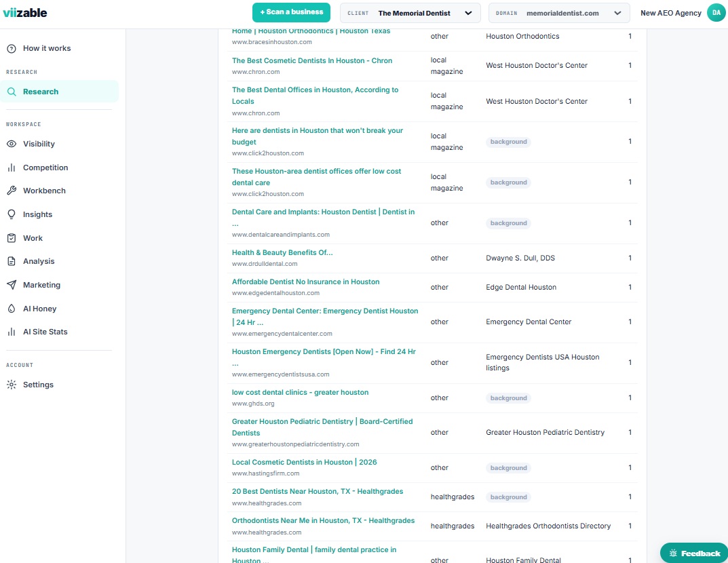
Task: Click the AI Site Stats chart icon
Action: tap(12, 332)
